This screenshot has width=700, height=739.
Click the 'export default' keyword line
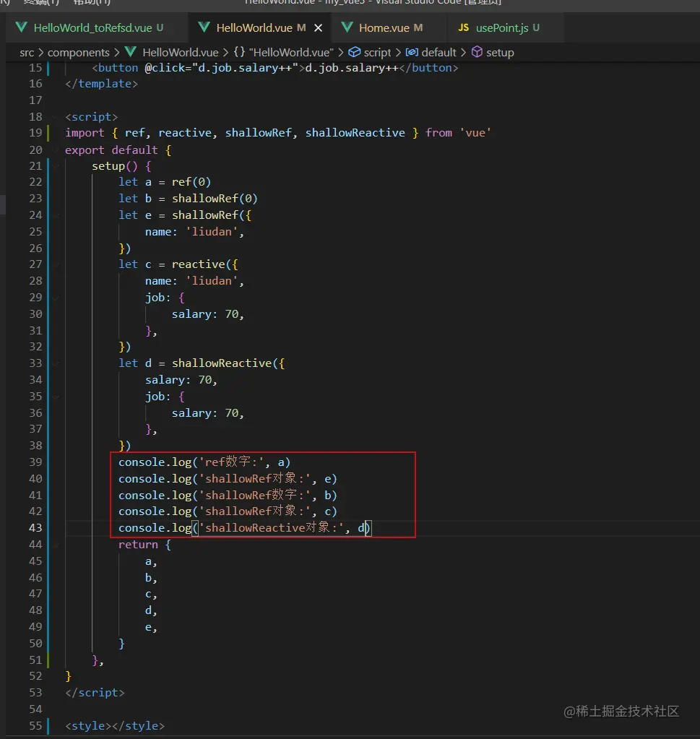(118, 150)
